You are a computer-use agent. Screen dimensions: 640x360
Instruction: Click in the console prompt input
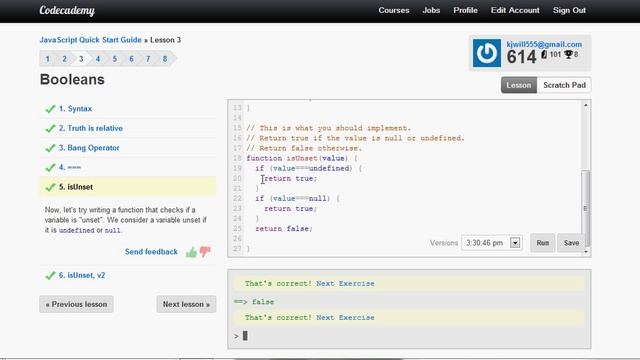click(409, 336)
